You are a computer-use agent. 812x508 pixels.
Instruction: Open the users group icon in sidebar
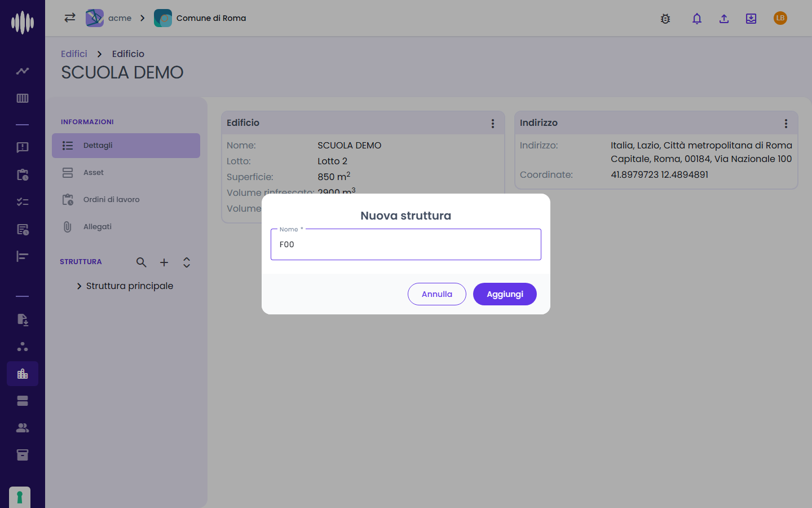click(x=23, y=428)
